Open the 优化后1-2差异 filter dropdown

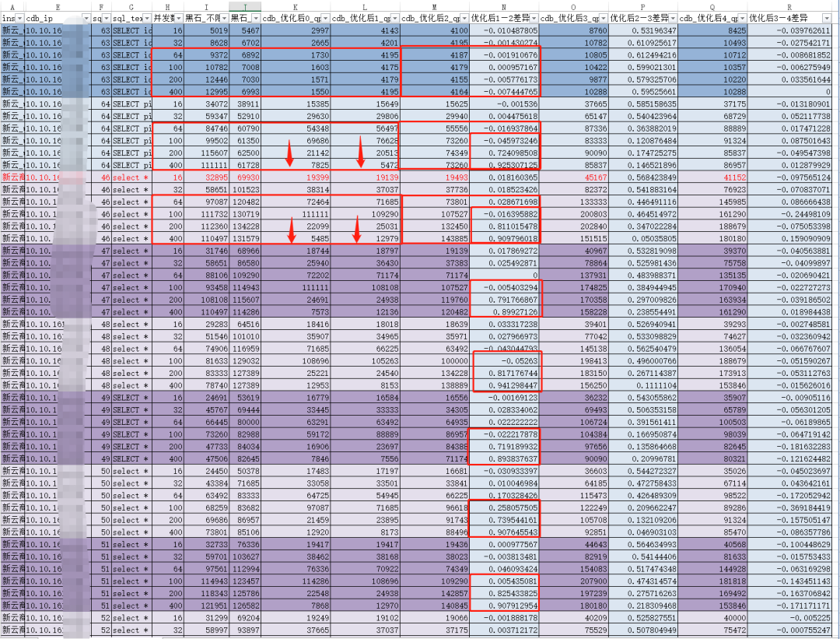click(x=534, y=18)
